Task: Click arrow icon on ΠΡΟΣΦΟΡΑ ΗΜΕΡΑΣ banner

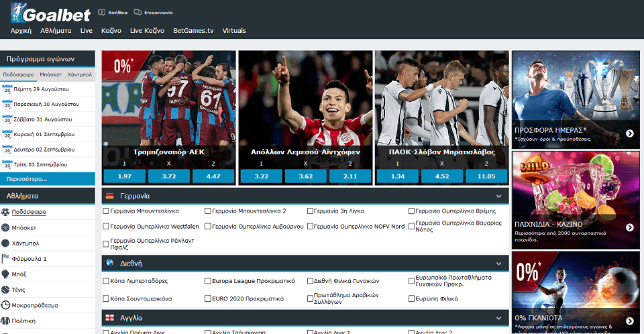Action: coord(630,133)
